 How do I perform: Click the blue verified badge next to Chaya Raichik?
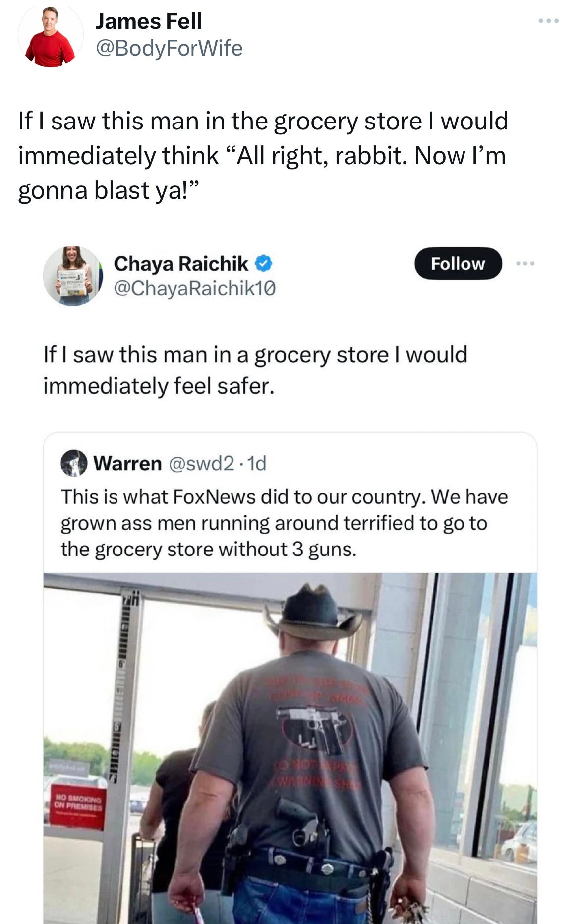(x=263, y=263)
